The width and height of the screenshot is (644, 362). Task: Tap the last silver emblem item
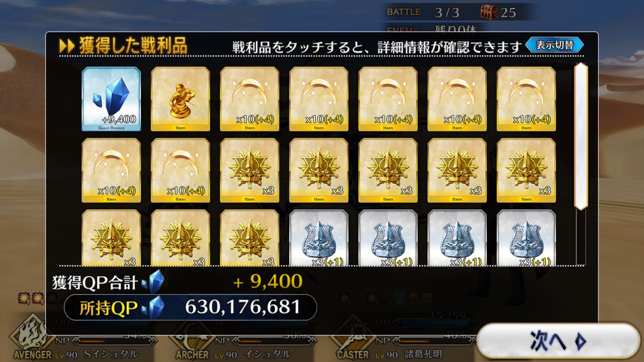(526, 238)
